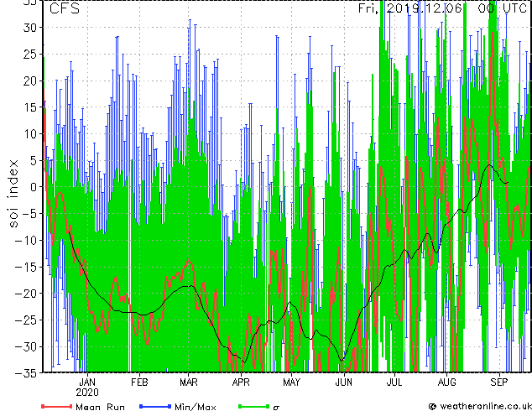532x411 pixels.
Task: Click the 5 y-axis tick label
Action: [34, 160]
